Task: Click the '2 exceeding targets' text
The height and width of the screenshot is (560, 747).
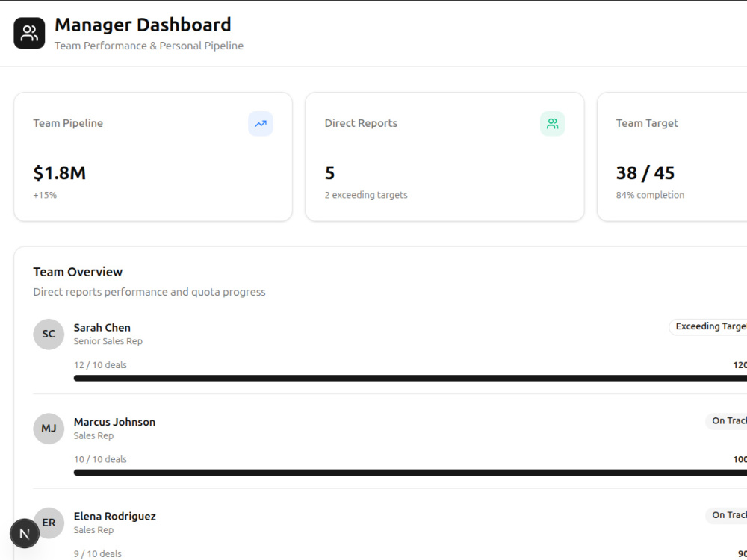Action: click(366, 195)
